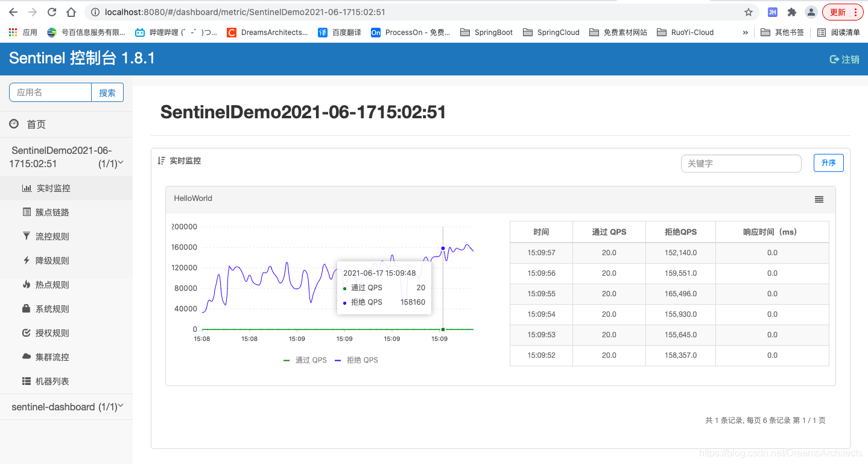Focus the 应用名 search field

click(50, 92)
